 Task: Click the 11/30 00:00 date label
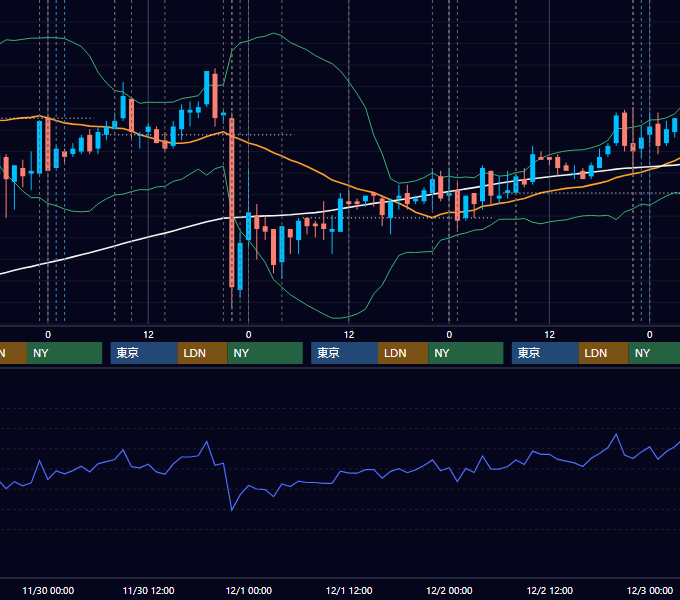(x=48, y=590)
